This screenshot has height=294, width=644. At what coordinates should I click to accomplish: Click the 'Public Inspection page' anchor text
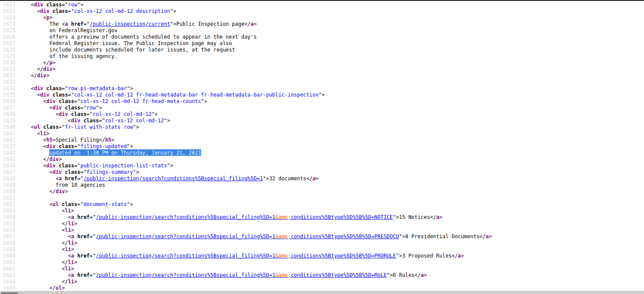[211, 24]
